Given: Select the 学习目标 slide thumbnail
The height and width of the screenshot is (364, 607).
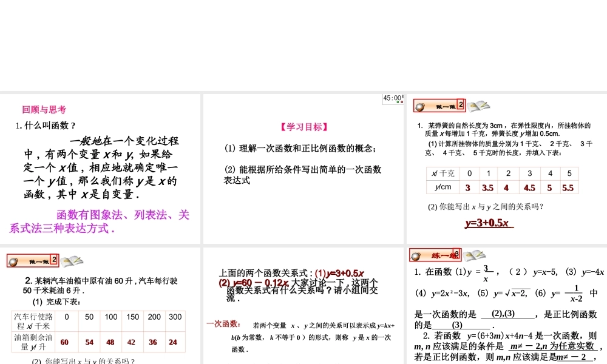Looking at the screenshot, I should pos(303,169).
